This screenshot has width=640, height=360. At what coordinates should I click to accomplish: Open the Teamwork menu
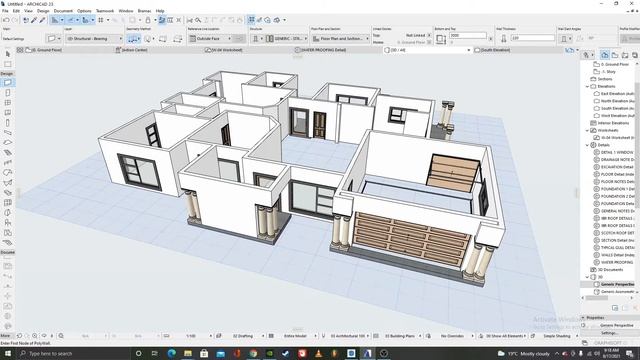point(105,11)
